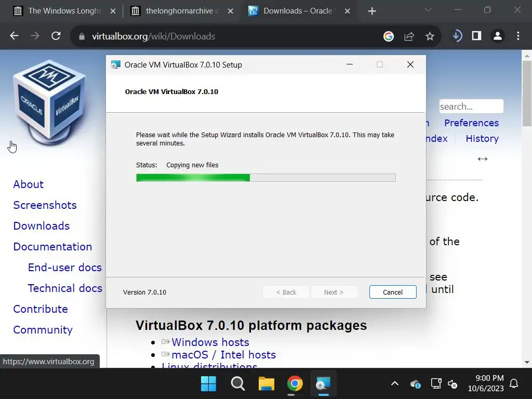Click the tab search chevron
This screenshot has width=532, height=399.
point(428,10)
